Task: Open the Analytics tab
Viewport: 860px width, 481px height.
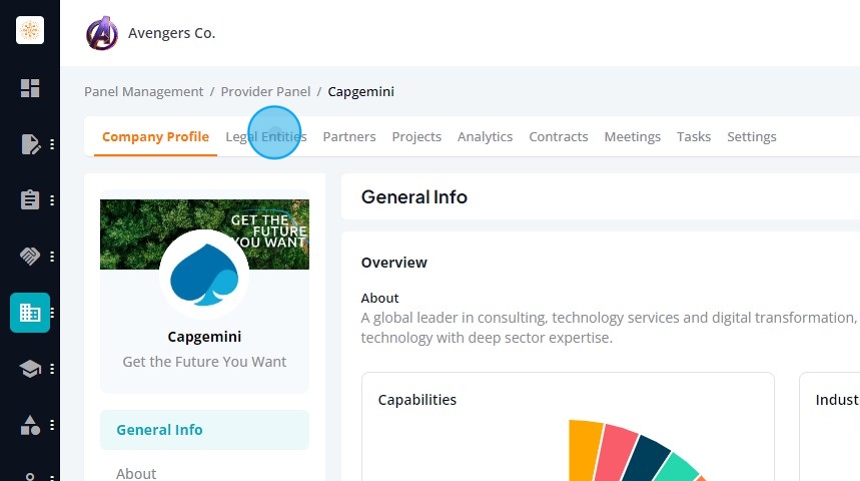Action: tap(485, 137)
